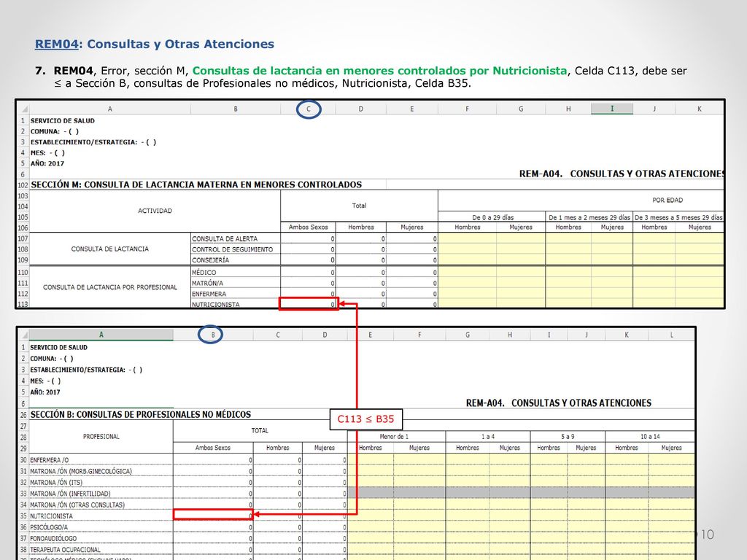Select the 'FONOAUDIÓLOGO' cell
The width and height of the screenshot is (747, 560).
pos(101,539)
